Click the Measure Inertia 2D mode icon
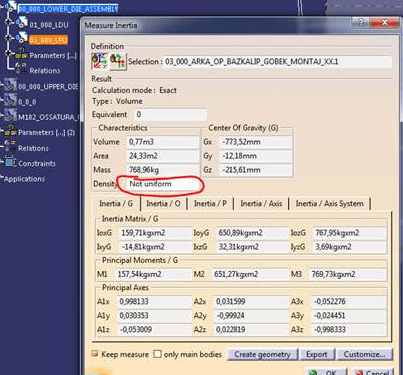Image resolution: width=403 pixels, height=375 pixels. pos(118,61)
